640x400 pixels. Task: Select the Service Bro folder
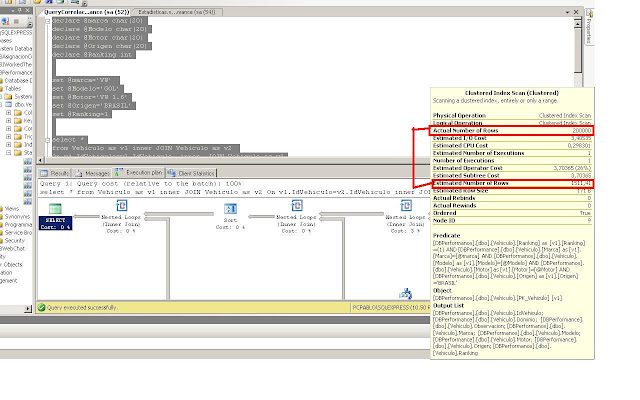(x=18, y=232)
